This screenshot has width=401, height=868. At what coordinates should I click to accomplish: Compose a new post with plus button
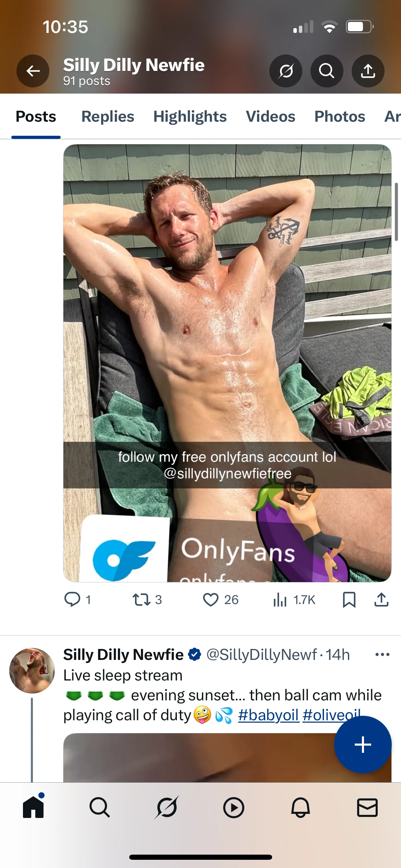(363, 745)
